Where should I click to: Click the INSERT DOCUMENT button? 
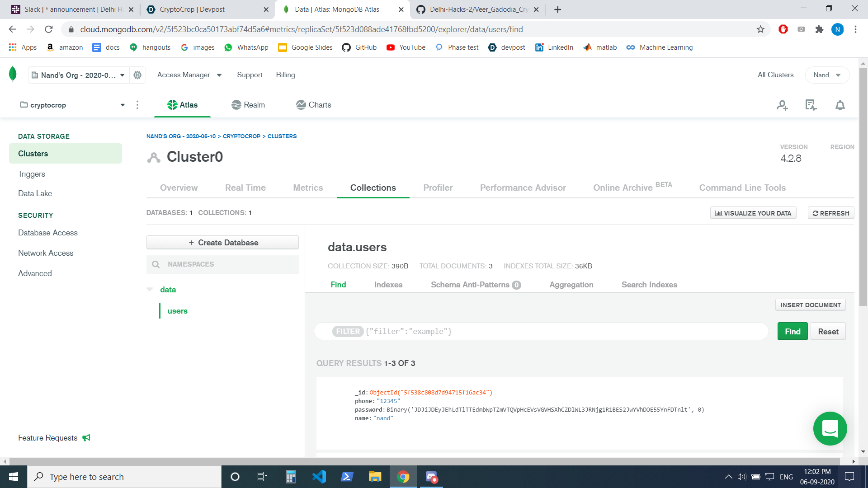[810, 305]
